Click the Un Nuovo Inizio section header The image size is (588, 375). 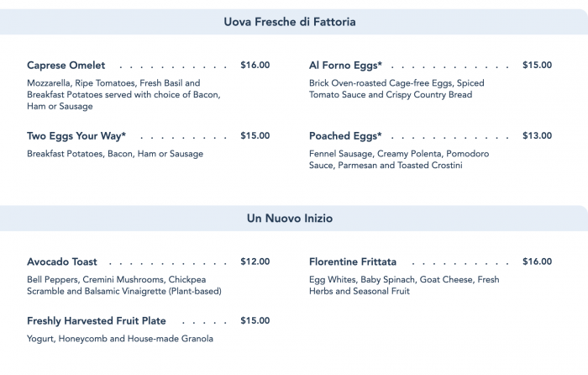[x=290, y=219]
